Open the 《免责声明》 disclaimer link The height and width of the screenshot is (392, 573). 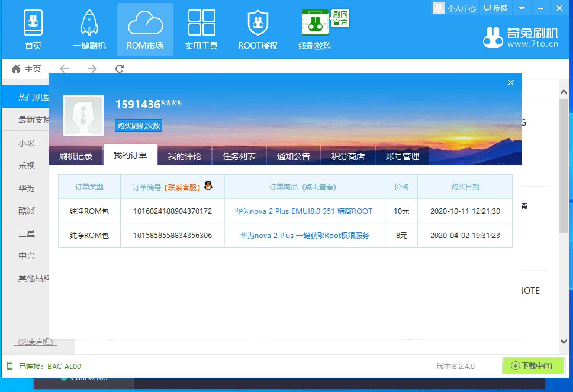pyautogui.click(x=35, y=342)
